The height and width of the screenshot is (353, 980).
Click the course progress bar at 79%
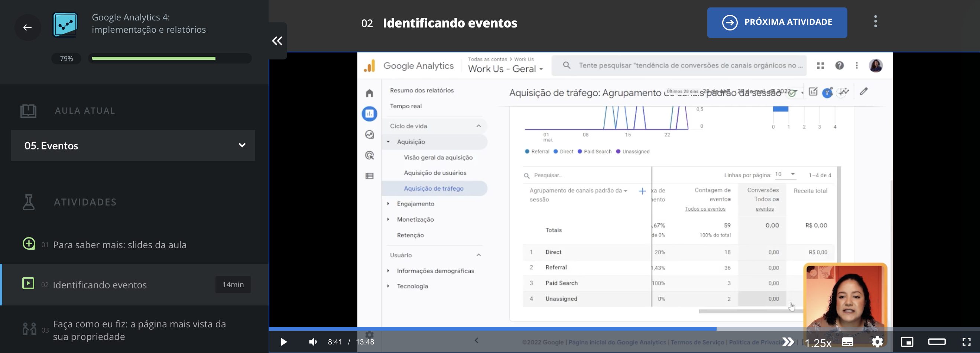click(x=170, y=58)
